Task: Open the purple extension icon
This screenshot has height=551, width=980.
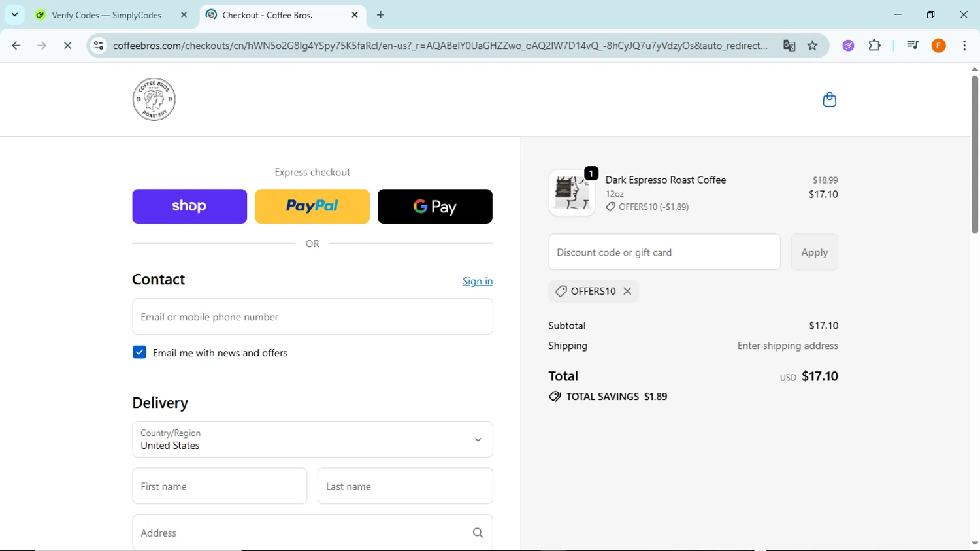Action: pyautogui.click(x=848, y=46)
